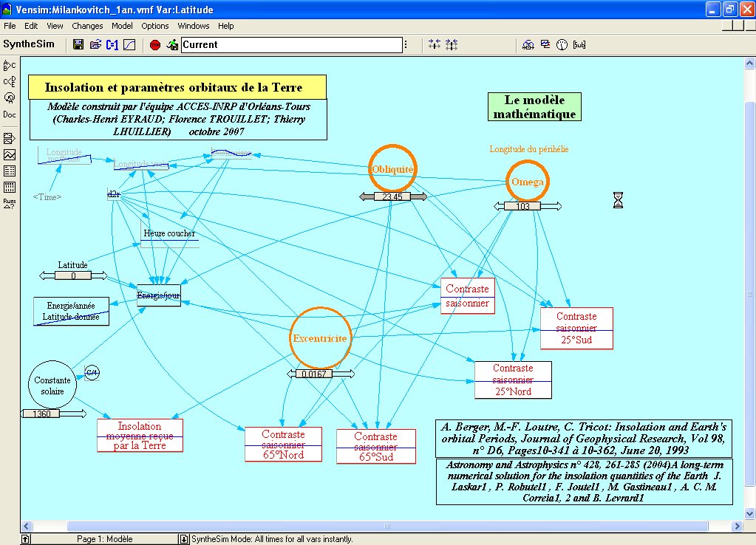Adjust the Obliquite slider at 23.45
Image resolution: width=756 pixels, height=545 pixels.
point(392,197)
